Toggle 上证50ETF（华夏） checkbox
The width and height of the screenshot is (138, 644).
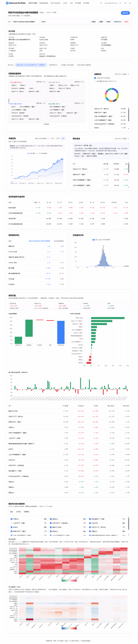[x=11, y=523]
